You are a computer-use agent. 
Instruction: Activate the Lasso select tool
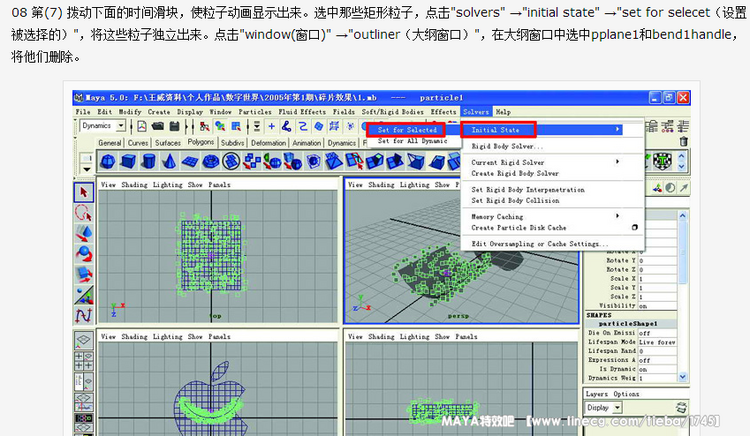84,213
